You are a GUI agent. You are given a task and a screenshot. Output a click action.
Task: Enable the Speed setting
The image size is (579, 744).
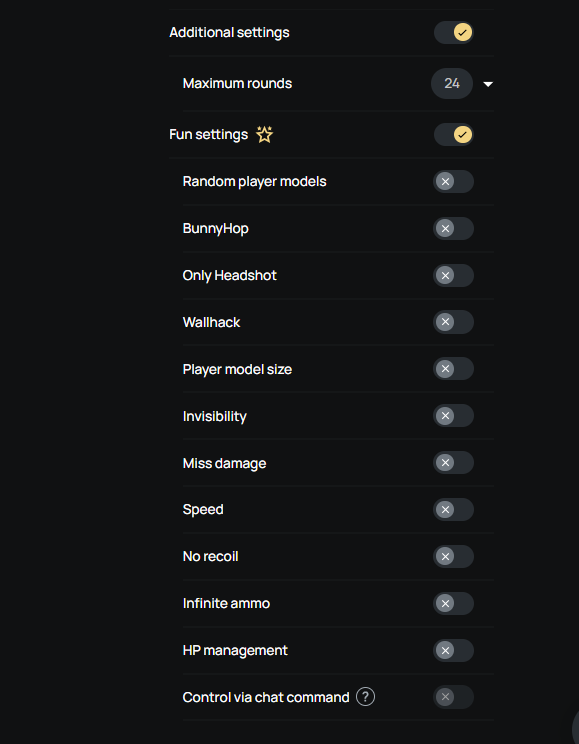(453, 510)
